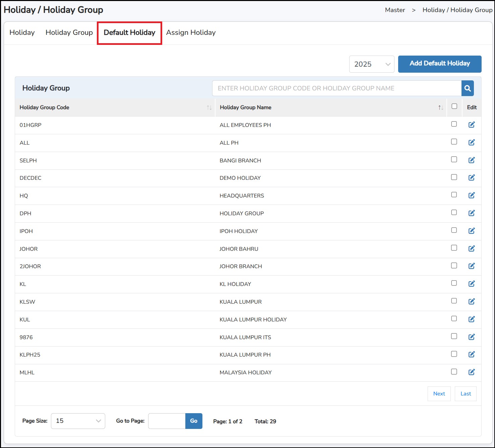Open the 2025 year dropdown
This screenshot has height=448, width=495.
pos(372,64)
